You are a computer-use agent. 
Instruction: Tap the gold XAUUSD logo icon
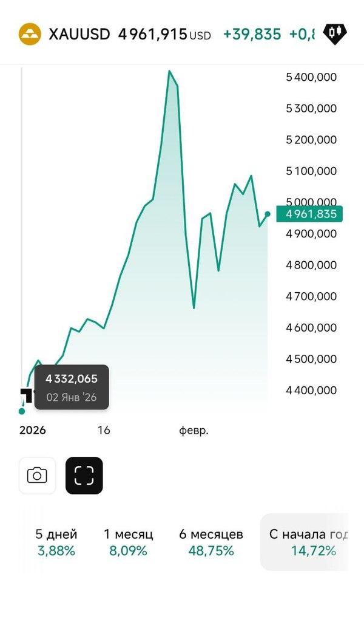[x=30, y=33]
